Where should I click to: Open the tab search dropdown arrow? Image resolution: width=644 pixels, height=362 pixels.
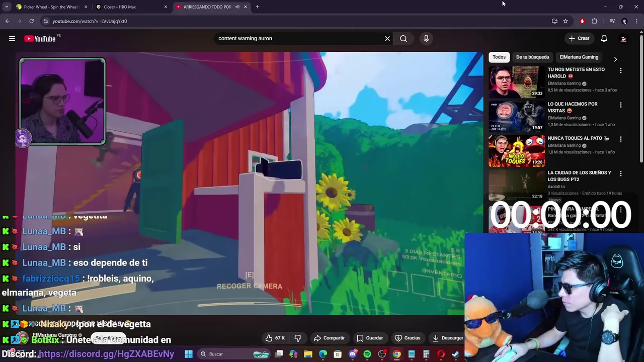click(6, 7)
